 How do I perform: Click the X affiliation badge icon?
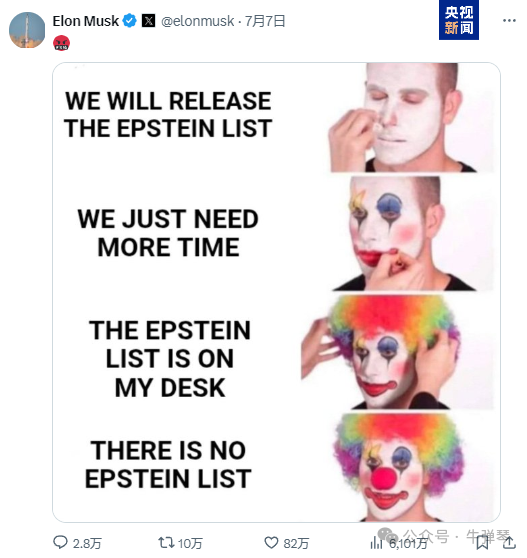pos(148,21)
